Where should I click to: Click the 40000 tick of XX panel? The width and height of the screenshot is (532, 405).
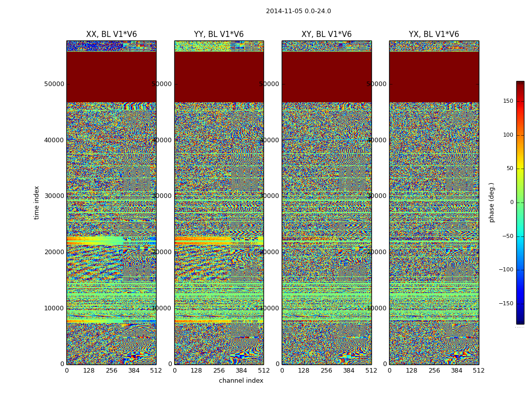[x=54, y=140]
